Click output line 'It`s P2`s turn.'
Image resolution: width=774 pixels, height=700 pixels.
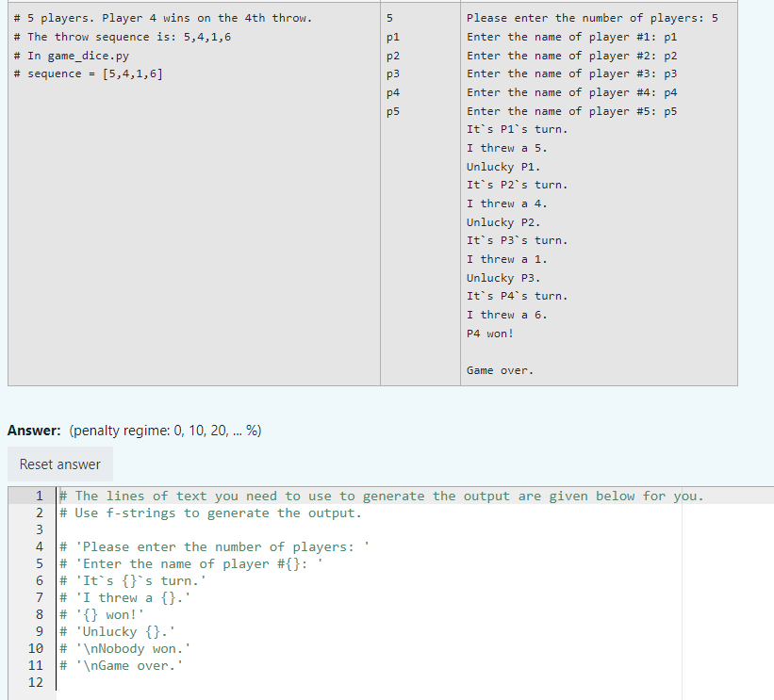pos(518,185)
